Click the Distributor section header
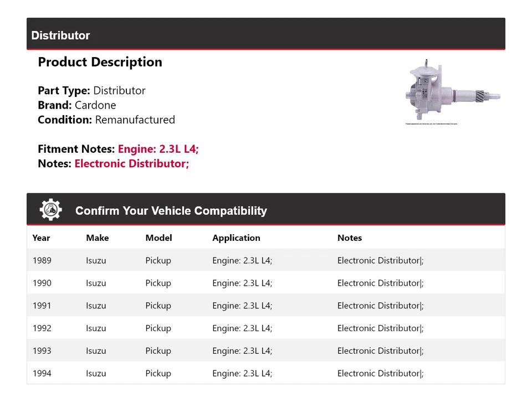Image resolution: width=532 pixels, height=402 pixels. (x=60, y=35)
